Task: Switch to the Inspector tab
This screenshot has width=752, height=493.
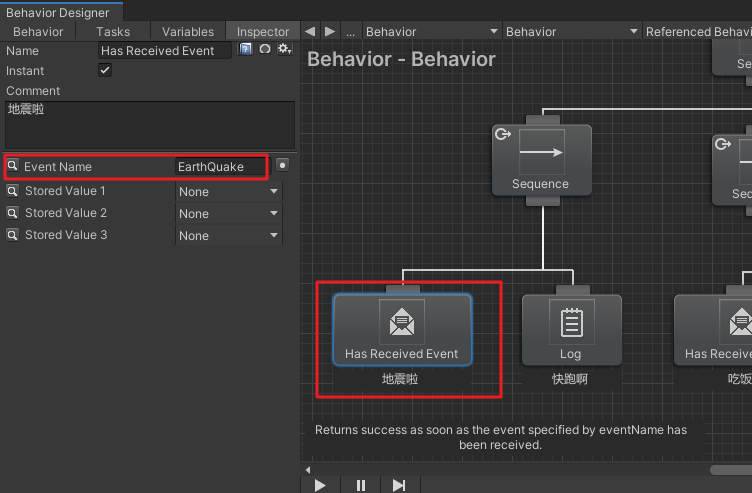Action: click(x=263, y=32)
